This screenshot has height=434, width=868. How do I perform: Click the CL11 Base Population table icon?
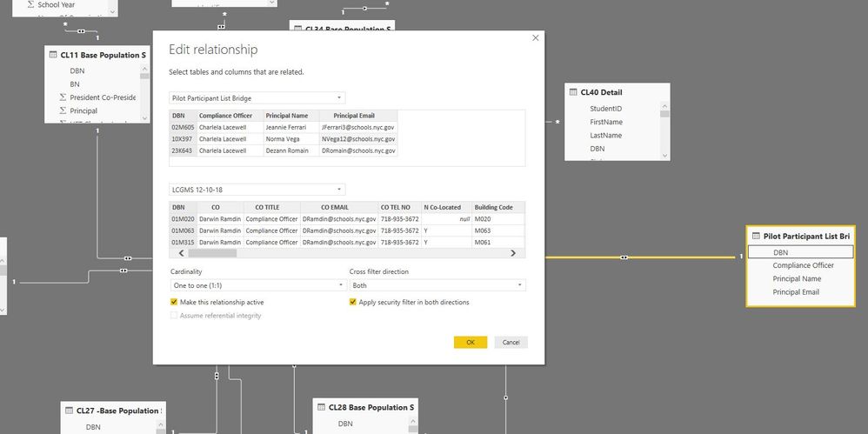pos(53,55)
